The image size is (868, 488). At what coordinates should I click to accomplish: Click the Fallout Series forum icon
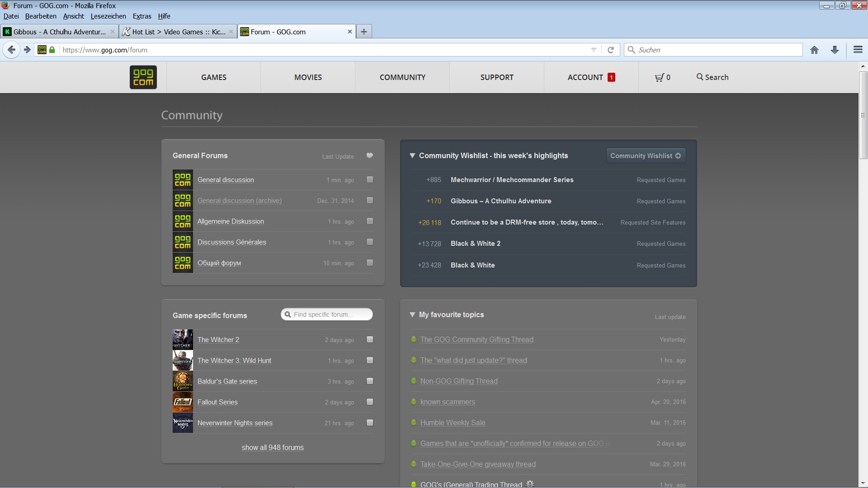(183, 402)
